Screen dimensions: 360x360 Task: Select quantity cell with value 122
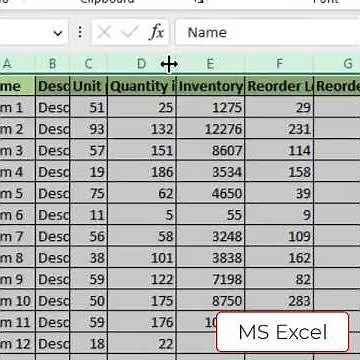(x=142, y=279)
